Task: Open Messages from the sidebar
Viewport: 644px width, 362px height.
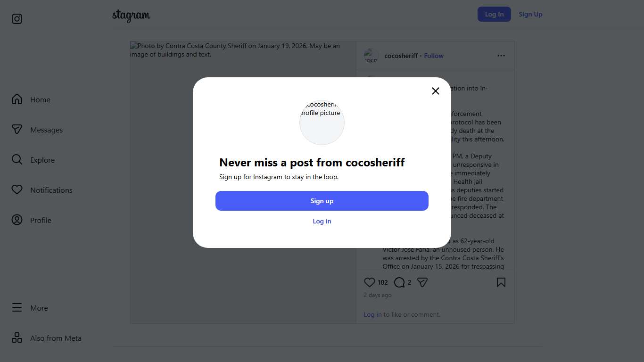Action: pos(46,130)
